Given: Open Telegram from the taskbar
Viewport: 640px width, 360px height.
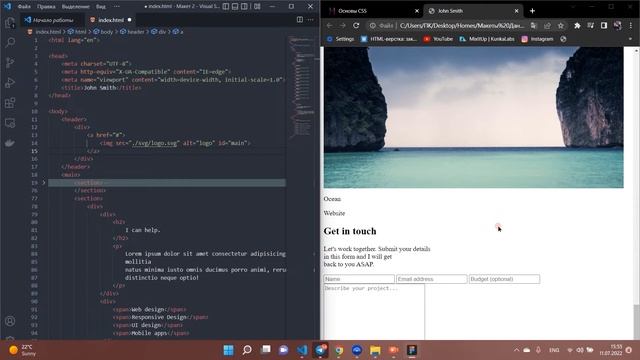Looking at the screenshot, I should [320, 350].
